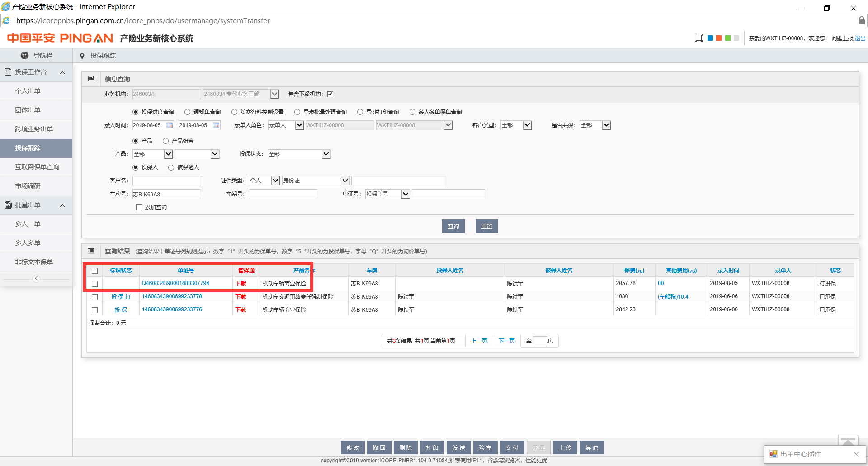Screen dimensions: 868x466
Task: Click the 批量出单 clipboard icon
Action: point(8,205)
